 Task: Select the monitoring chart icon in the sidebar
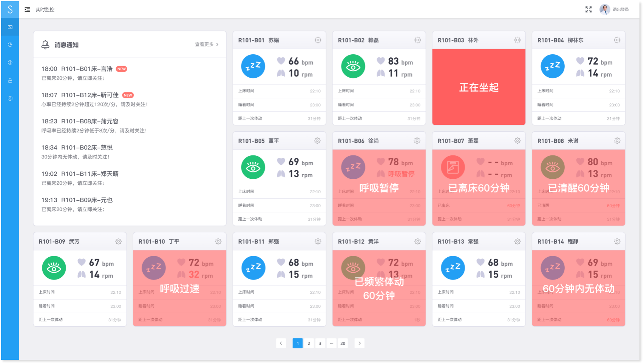click(x=10, y=27)
